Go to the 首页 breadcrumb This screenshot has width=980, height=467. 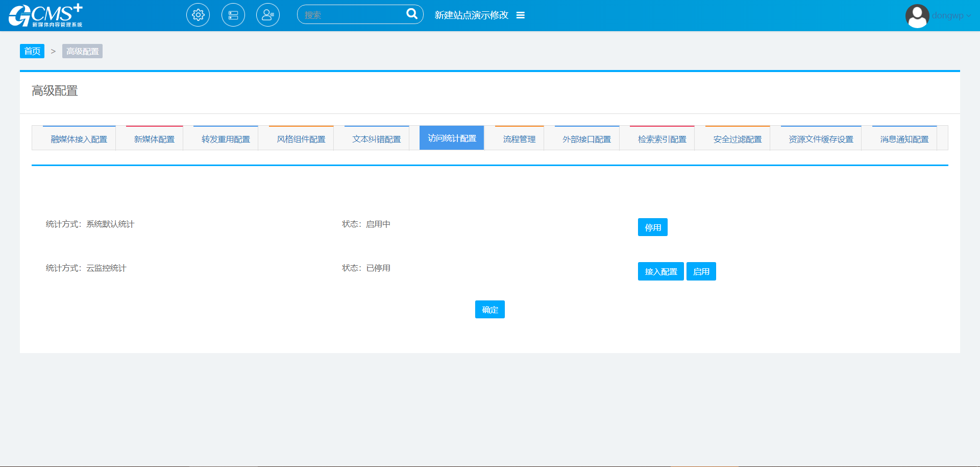pos(32,51)
